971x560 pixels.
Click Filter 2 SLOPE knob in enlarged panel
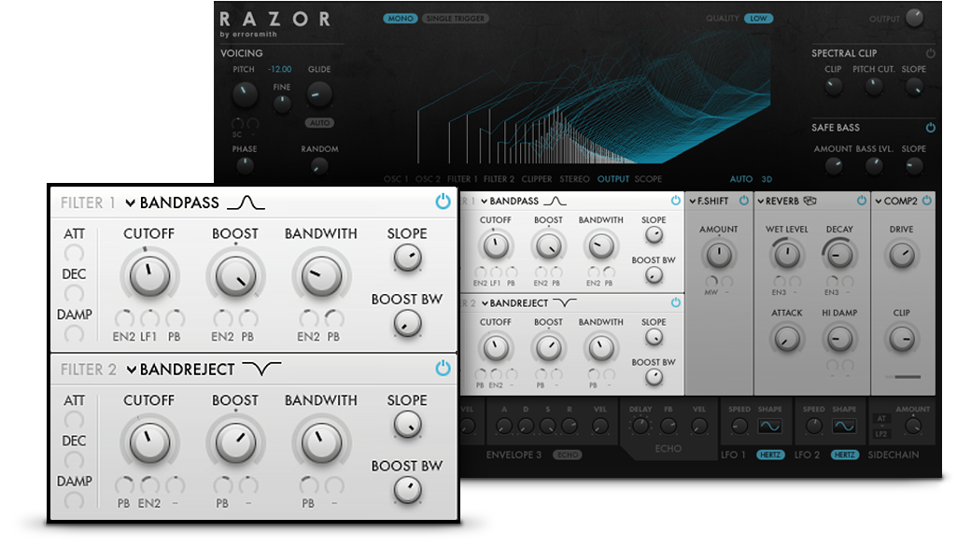click(x=407, y=425)
